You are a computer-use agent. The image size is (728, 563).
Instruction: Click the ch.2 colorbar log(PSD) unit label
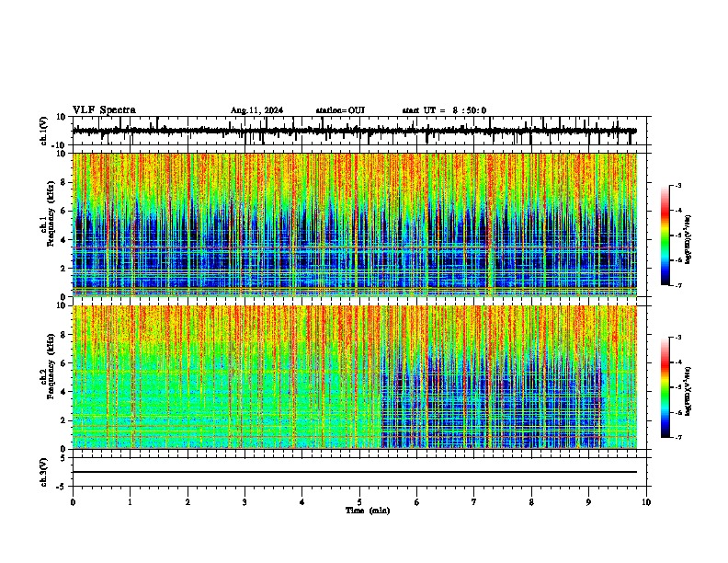tap(688, 391)
